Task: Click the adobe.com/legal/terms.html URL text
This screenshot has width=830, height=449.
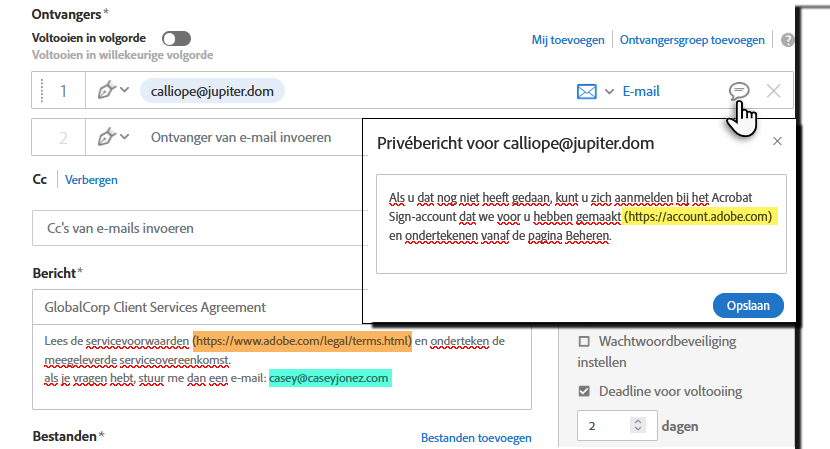Action: pyautogui.click(x=302, y=341)
